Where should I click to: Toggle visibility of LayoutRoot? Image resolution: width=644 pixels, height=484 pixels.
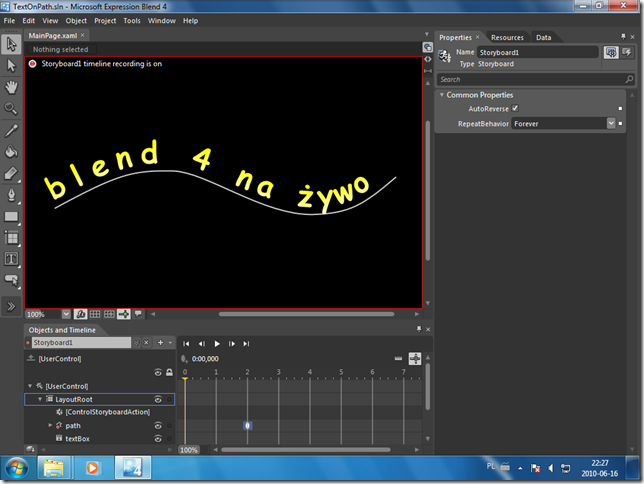coord(158,399)
